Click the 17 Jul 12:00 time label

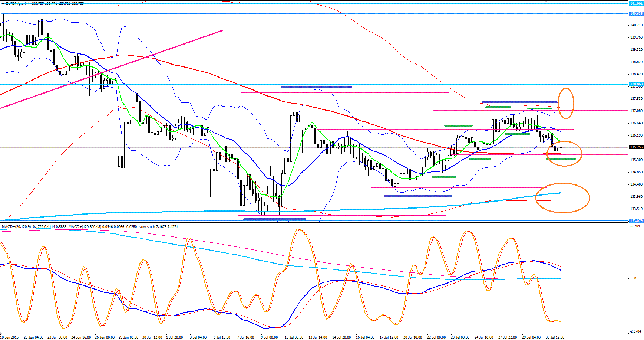(389, 337)
